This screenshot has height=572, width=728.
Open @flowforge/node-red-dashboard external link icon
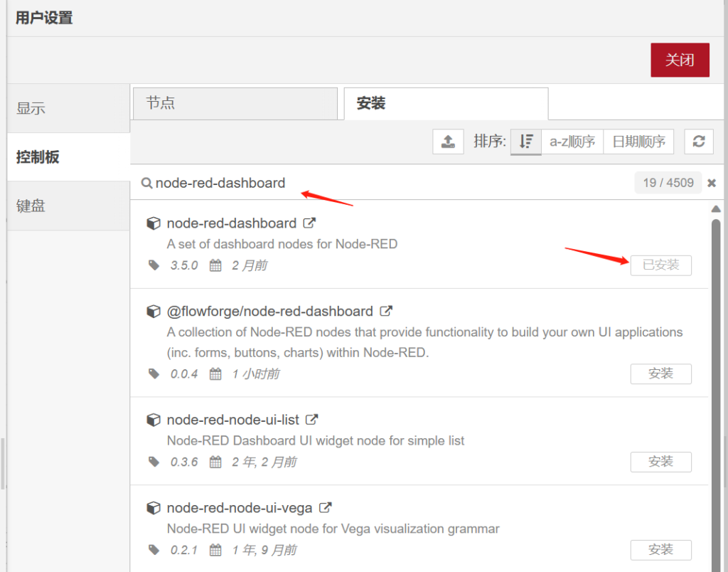tap(386, 311)
